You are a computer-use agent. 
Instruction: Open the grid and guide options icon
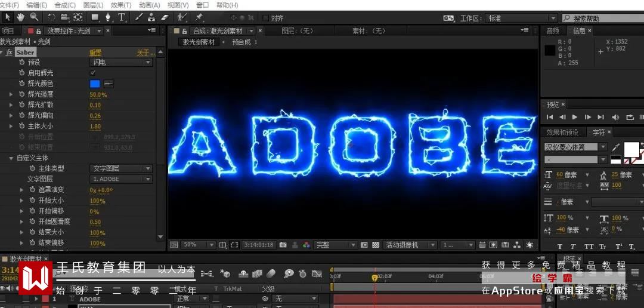tap(222, 245)
